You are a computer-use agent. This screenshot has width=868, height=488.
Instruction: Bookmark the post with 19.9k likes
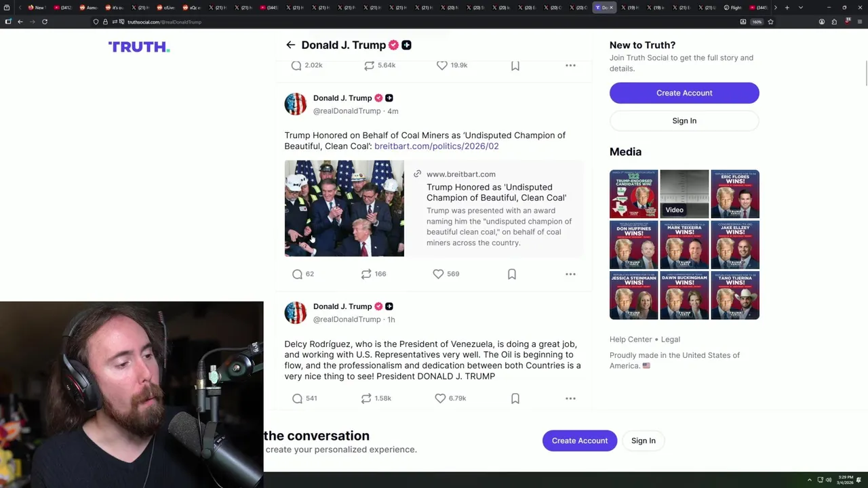515,65
